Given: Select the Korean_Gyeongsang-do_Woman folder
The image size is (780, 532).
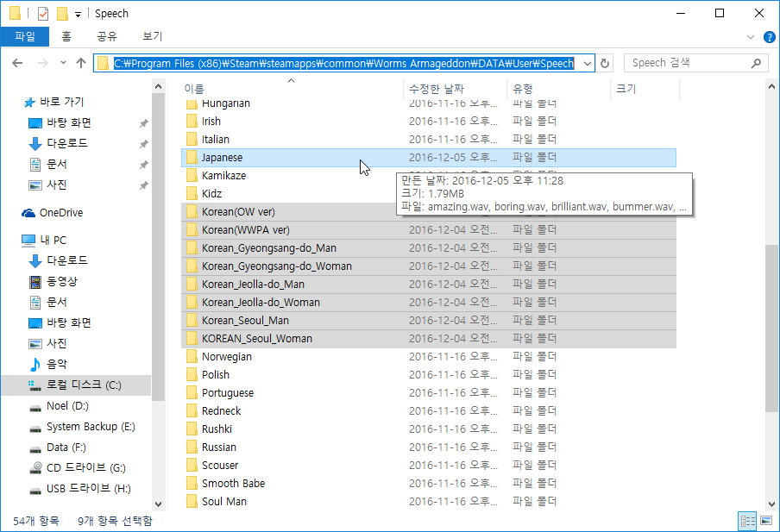Looking at the screenshot, I should [x=428, y=266].
